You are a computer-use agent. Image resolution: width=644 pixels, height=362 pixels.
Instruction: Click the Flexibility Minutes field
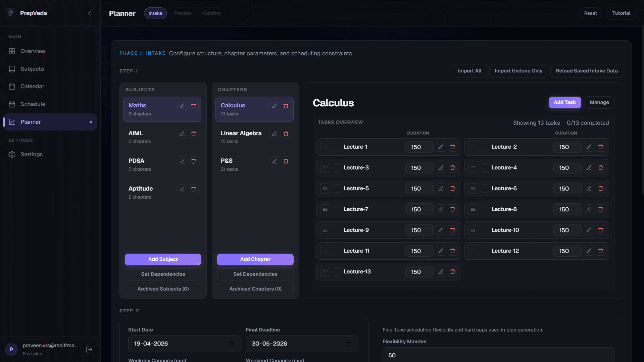click(x=498, y=355)
